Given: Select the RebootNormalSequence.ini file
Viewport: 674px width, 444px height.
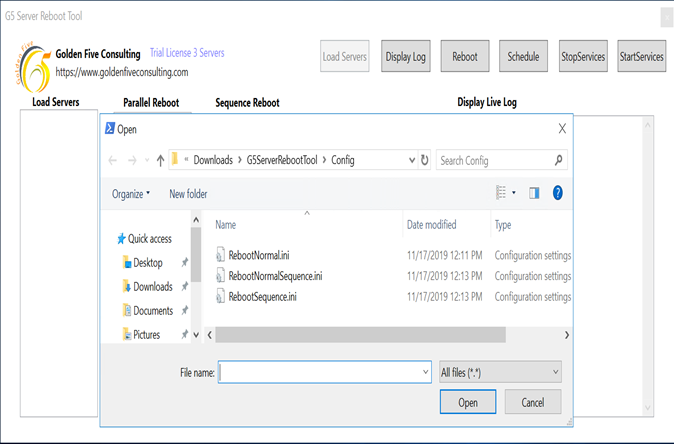Looking at the screenshot, I should click(x=275, y=276).
